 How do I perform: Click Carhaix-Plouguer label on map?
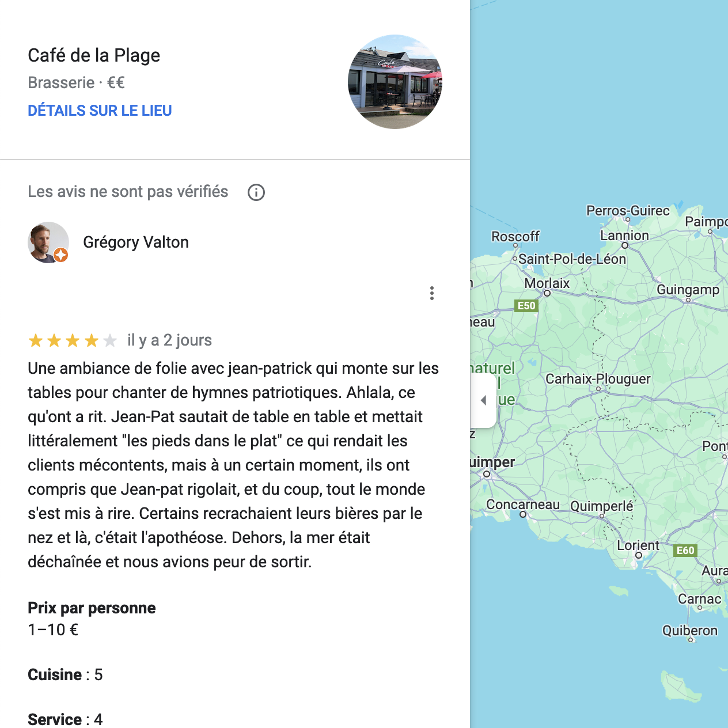point(598,379)
